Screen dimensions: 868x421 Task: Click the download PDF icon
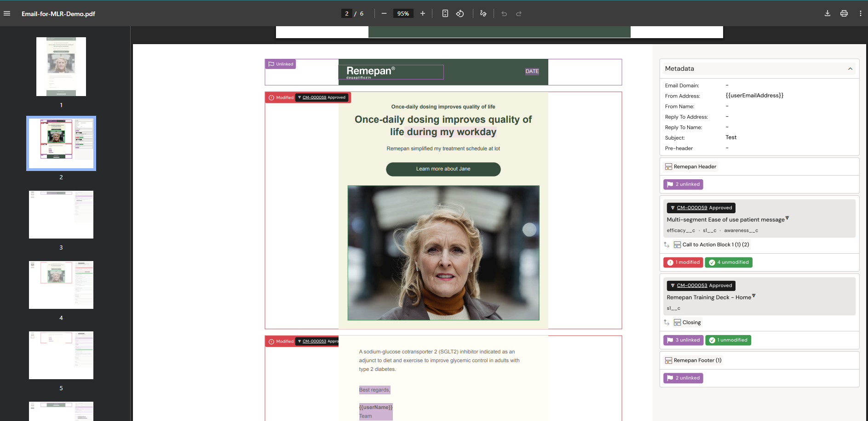pos(828,13)
